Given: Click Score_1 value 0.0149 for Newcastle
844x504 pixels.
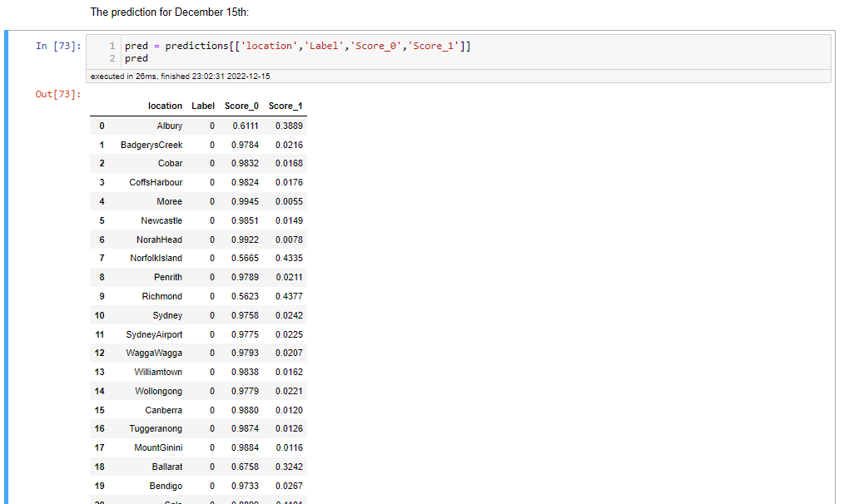Looking at the screenshot, I should 289,220.
